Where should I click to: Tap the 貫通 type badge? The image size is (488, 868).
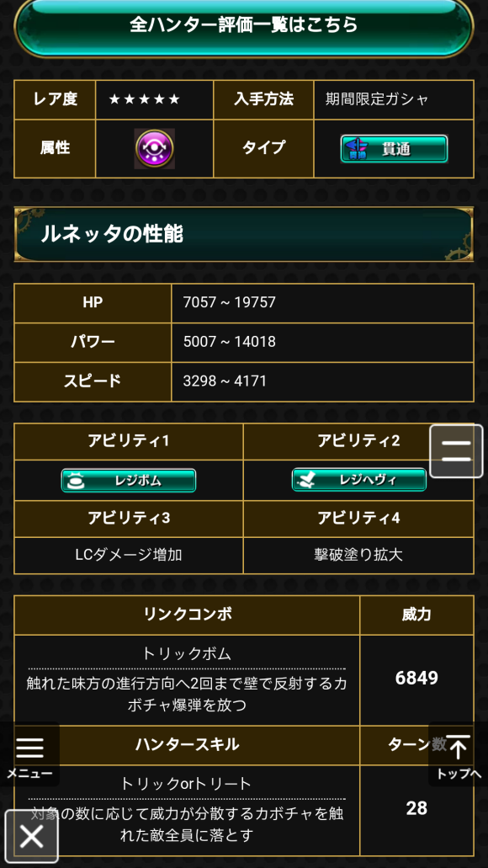(394, 148)
